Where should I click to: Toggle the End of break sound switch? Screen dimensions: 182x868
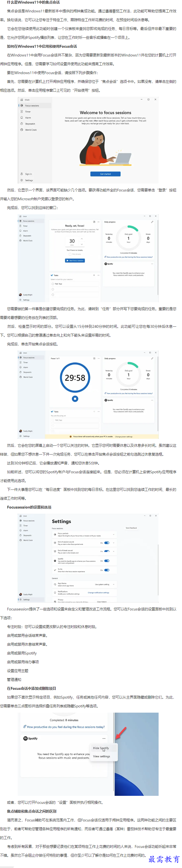[x=107, y=551]
